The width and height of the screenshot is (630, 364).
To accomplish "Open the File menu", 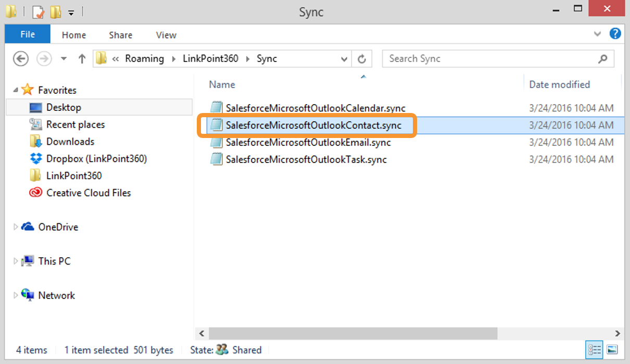I will tap(28, 35).
